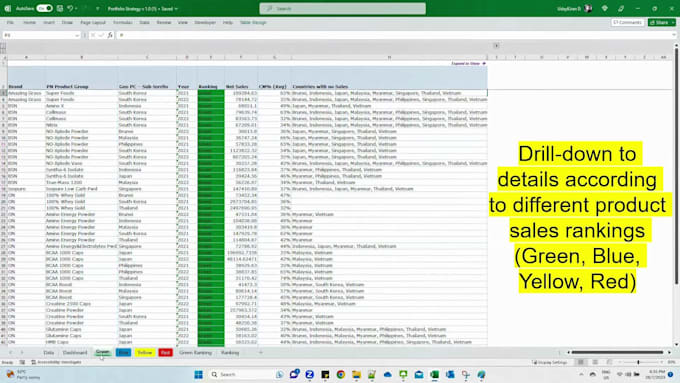Click in the title bar Search box
The width and height of the screenshot is (680, 383).
[343, 9]
